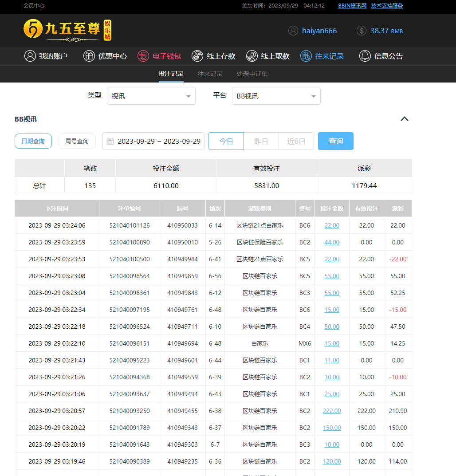Open the transaction records icon
This screenshot has width=456, height=476.
[306, 56]
